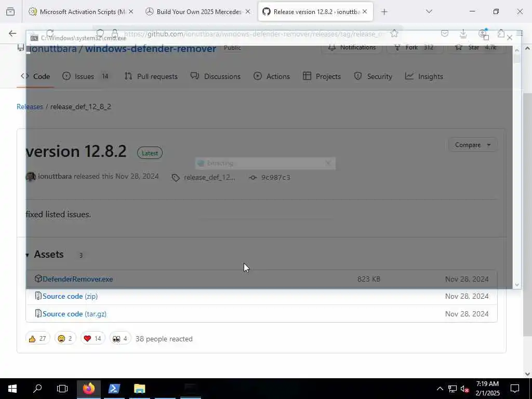Open the Action Center notifications icon
The image size is (532, 399).
tap(515, 389)
